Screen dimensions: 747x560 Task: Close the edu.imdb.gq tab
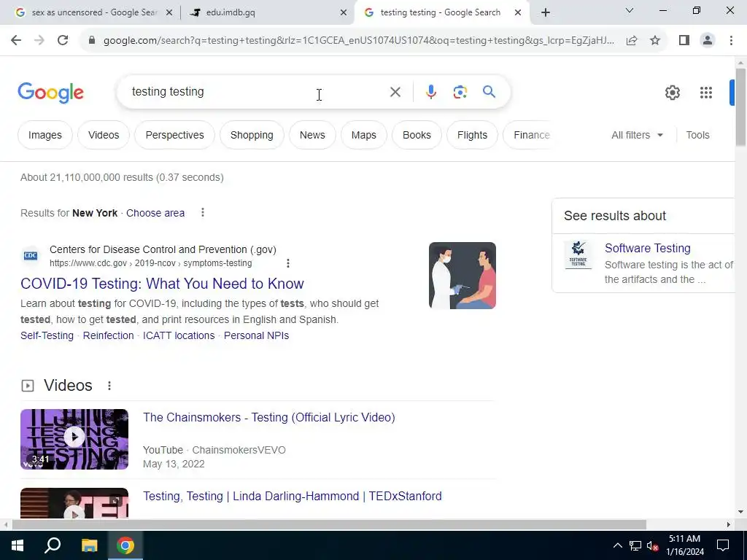tap(343, 13)
